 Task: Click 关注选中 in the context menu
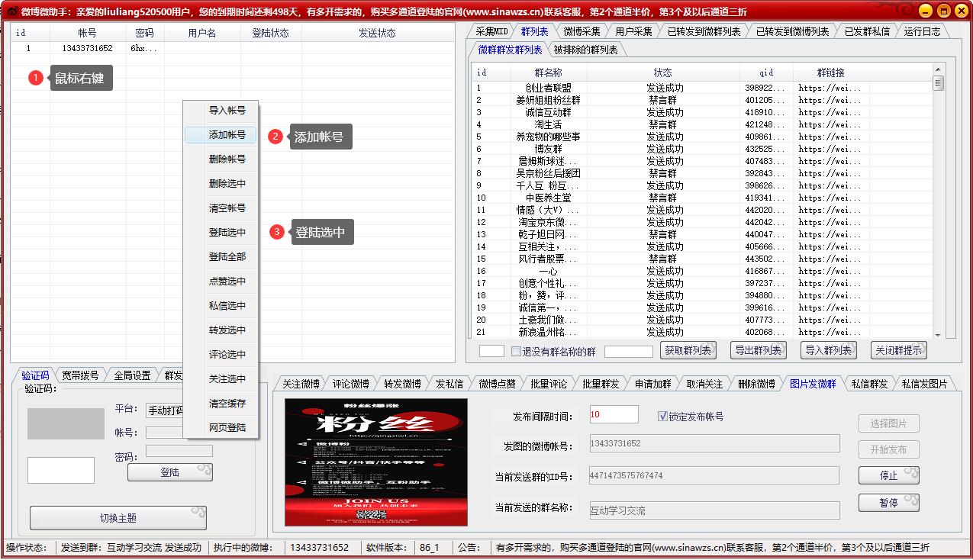pyautogui.click(x=227, y=379)
